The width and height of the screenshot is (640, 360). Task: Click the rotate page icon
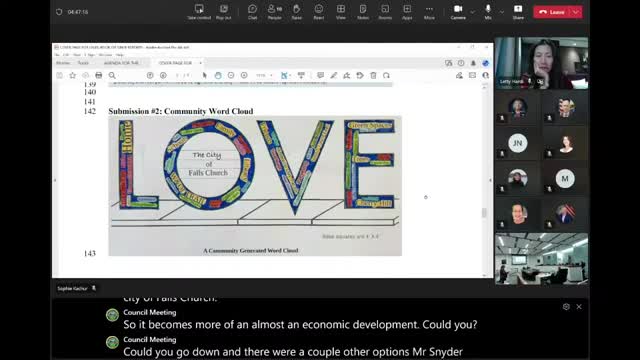tap(386, 76)
